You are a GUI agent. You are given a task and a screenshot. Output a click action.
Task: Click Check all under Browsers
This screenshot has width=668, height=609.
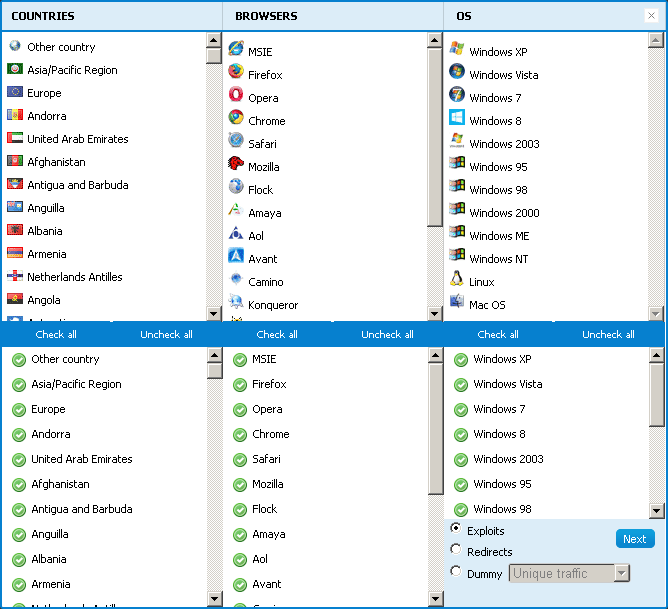click(277, 334)
